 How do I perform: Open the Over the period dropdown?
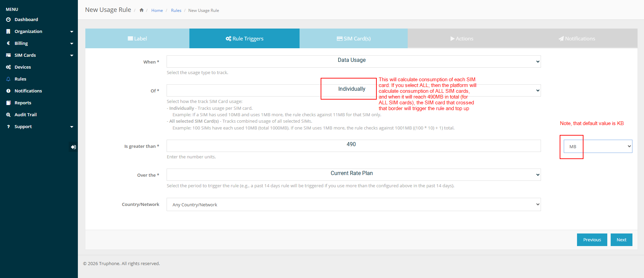(x=353, y=175)
